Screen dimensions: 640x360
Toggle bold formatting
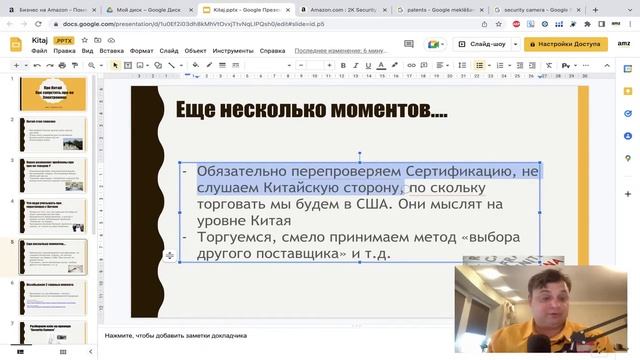(343, 65)
